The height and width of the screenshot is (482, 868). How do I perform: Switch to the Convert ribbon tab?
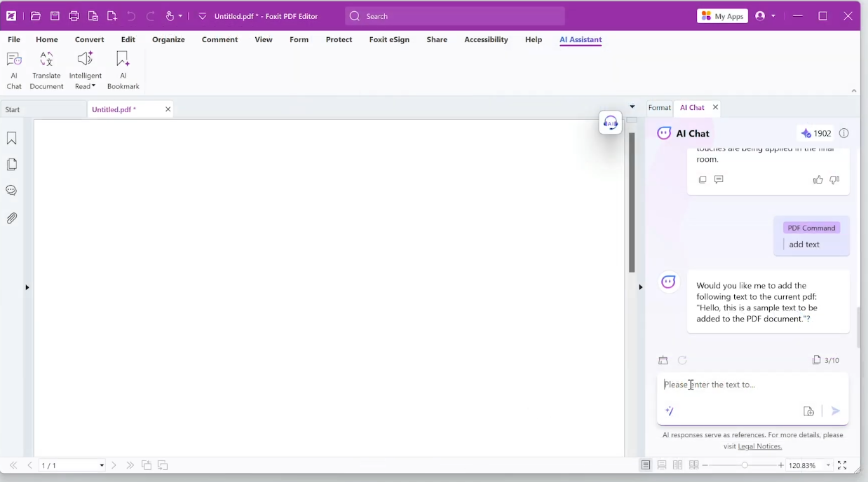pyautogui.click(x=90, y=40)
